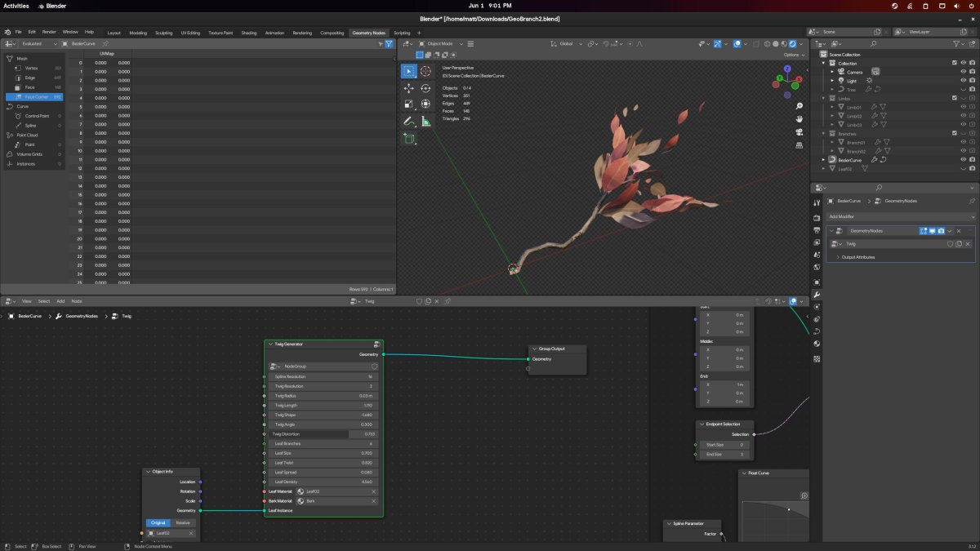
Task: Clear the Bark Material slot
Action: click(374, 500)
